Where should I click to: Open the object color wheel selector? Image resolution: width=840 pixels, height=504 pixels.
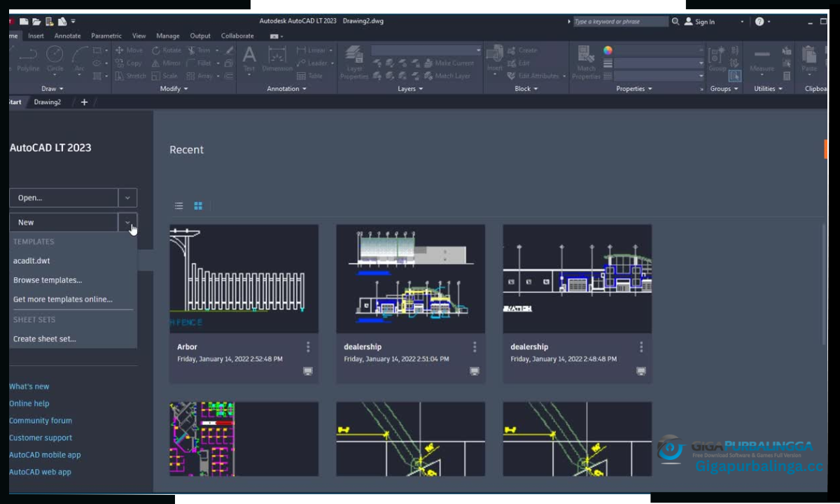point(608,50)
